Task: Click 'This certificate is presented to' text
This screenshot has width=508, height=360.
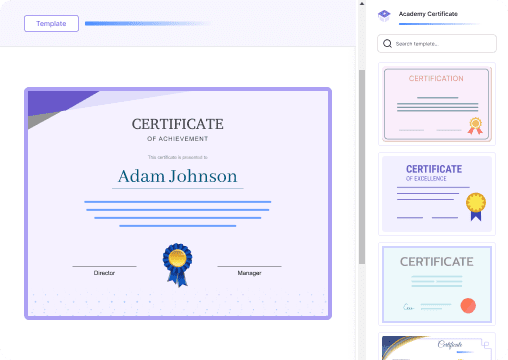Action: [178, 157]
